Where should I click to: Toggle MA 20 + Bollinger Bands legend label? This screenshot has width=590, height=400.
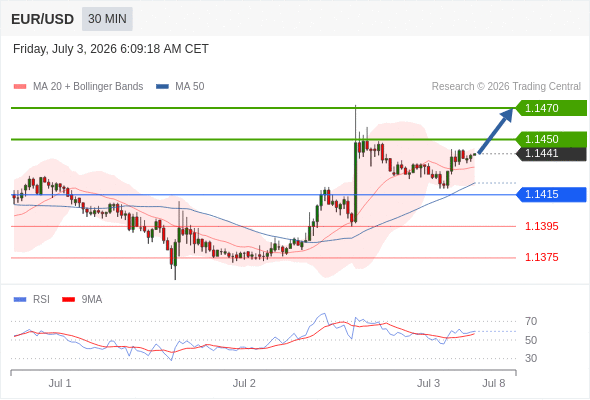[x=88, y=87]
